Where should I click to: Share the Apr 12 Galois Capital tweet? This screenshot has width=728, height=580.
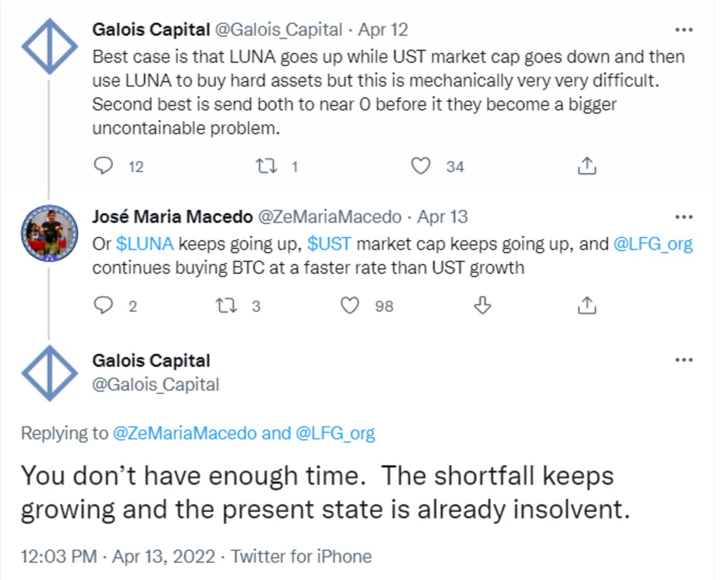coord(587,166)
